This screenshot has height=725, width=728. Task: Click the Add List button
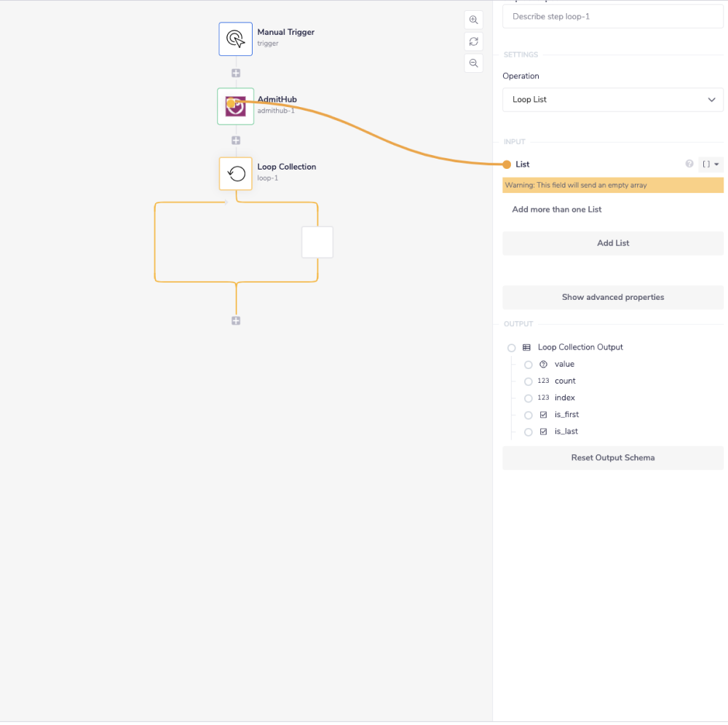pyautogui.click(x=612, y=243)
